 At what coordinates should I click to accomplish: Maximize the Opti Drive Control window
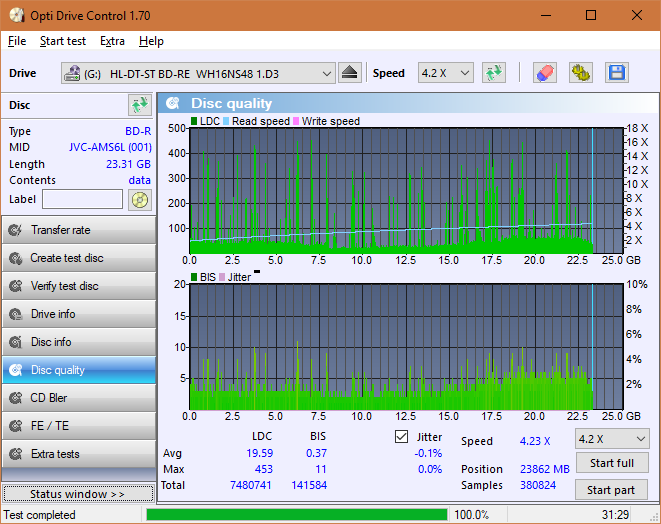[x=591, y=16]
